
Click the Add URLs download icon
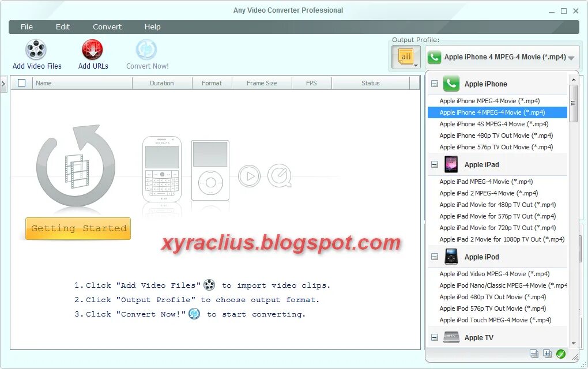click(x=92, y=50)
